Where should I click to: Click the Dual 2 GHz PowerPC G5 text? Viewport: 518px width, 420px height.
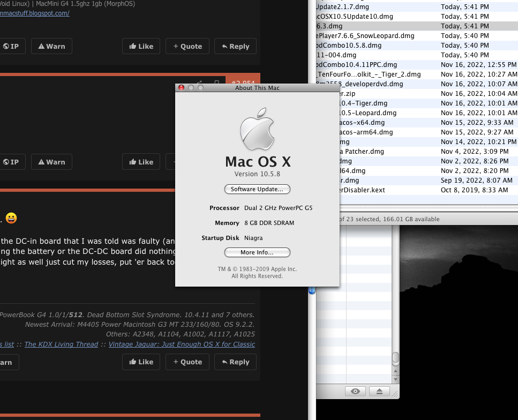(278, 208)
